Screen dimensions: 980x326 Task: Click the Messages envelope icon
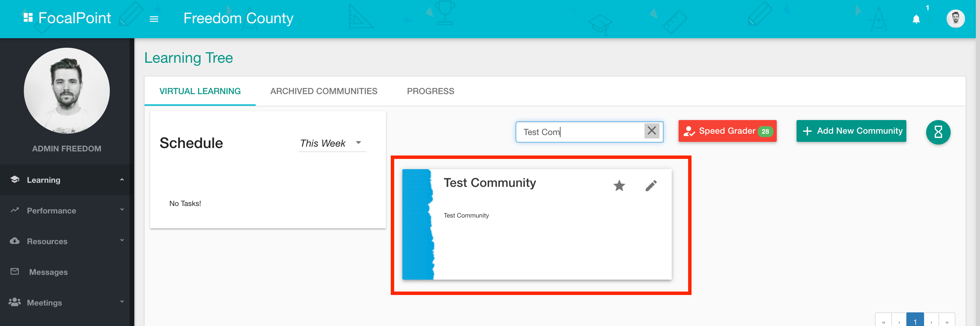15,271
